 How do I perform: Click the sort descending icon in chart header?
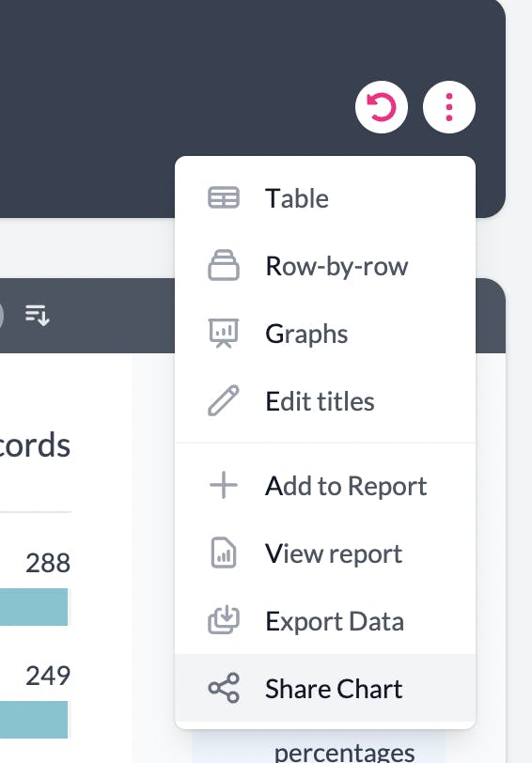37,315
